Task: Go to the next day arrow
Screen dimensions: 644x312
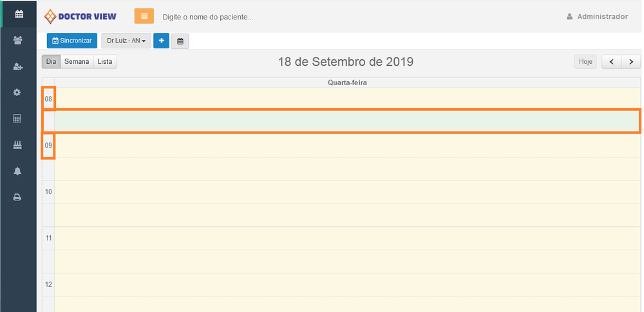Action: [631, 62]
